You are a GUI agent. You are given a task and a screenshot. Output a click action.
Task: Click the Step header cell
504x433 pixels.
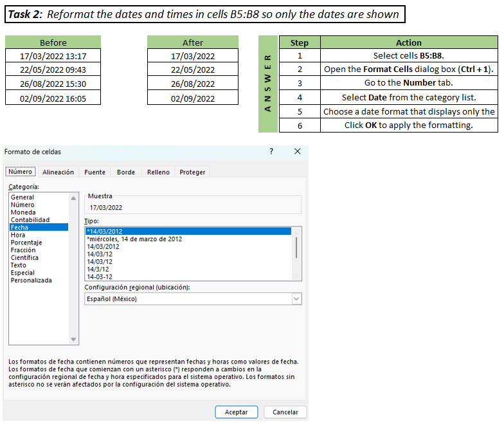point(300,42)
